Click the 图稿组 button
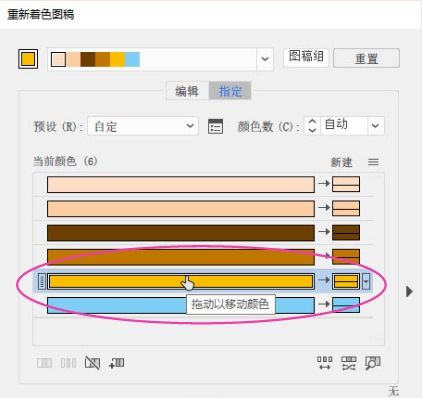Viewport: 422px width, 398px height. [x=306, y=57]
